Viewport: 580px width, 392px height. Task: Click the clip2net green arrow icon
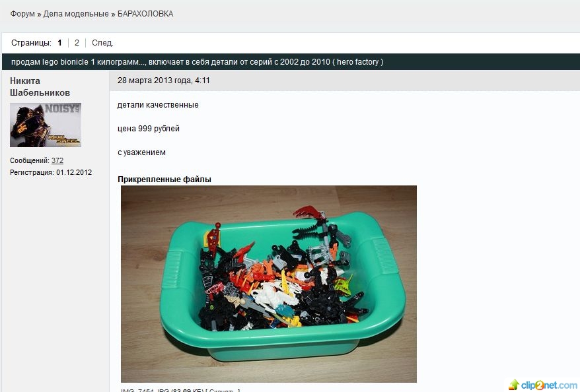pyautogui.click(x=514, y=385)
